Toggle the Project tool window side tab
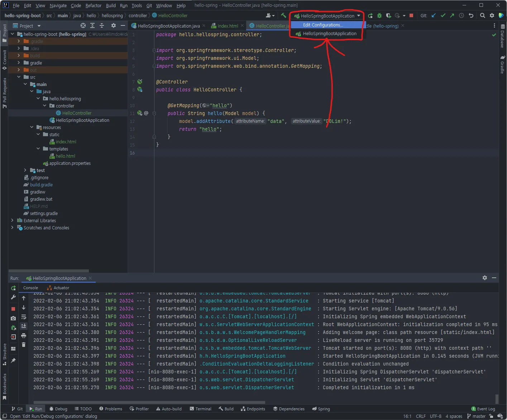 [4, 33]
